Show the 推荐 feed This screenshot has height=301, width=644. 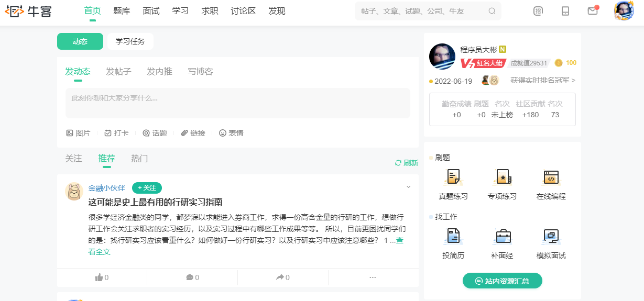click(x=106, y=158)
